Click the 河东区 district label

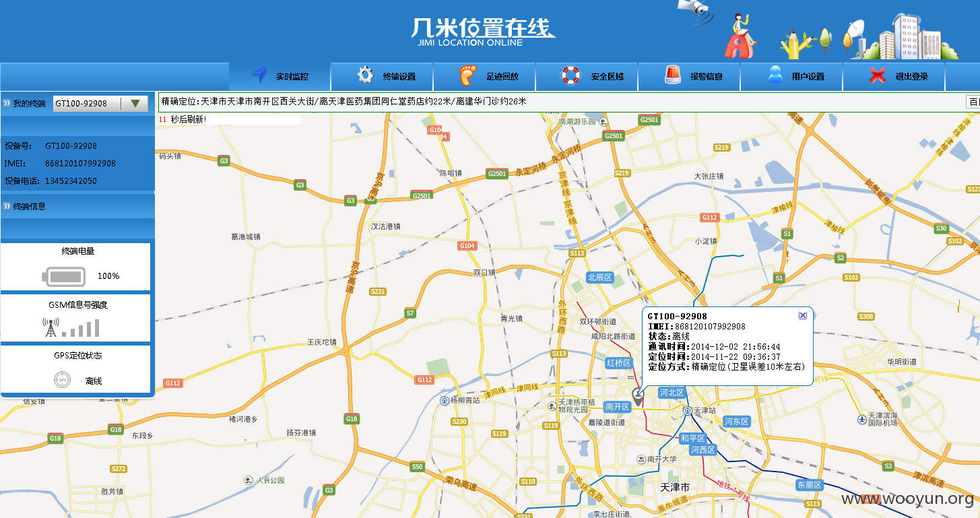[737, 422]
